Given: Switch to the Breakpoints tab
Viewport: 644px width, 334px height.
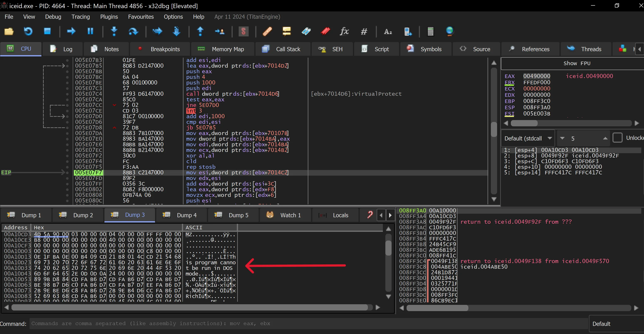Looking at the screenshot, I should 160,49.
